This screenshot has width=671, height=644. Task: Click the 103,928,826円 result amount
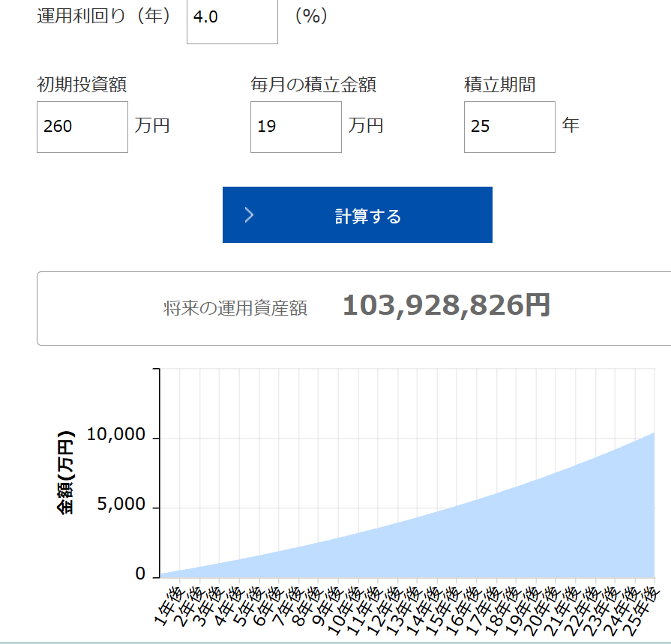point(446,306)
